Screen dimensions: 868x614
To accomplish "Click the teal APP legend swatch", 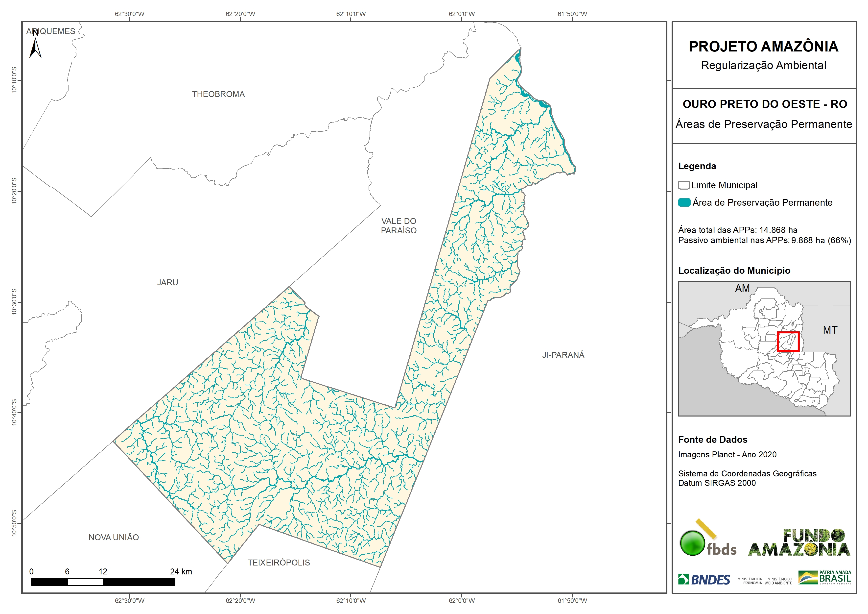I will [x=684, y=202].
